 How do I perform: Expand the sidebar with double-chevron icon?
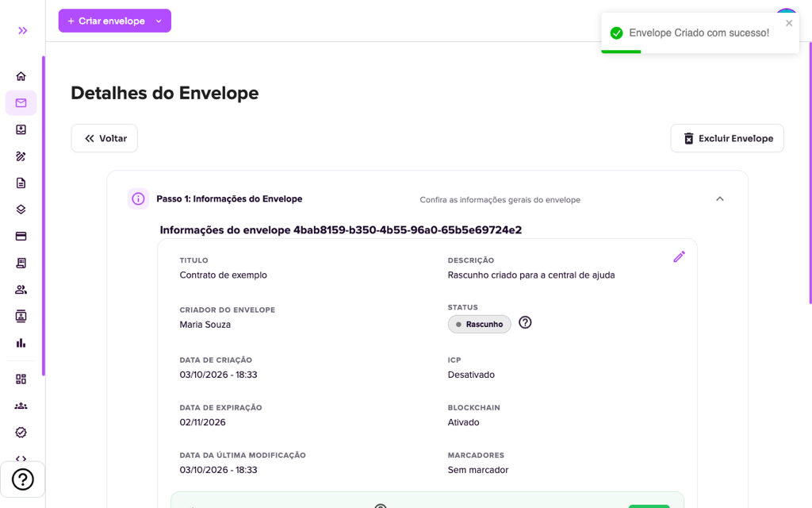click(x=22, y=31)
